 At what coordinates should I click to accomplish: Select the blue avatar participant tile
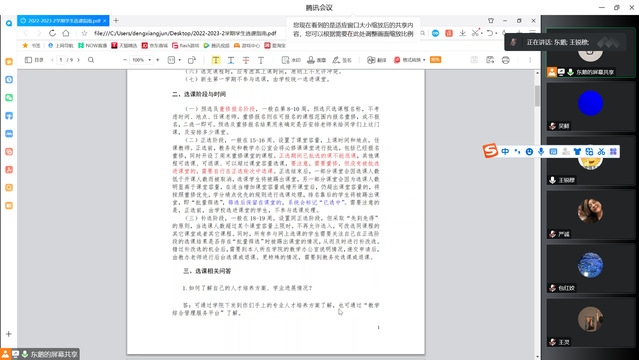tap(591, 107)
